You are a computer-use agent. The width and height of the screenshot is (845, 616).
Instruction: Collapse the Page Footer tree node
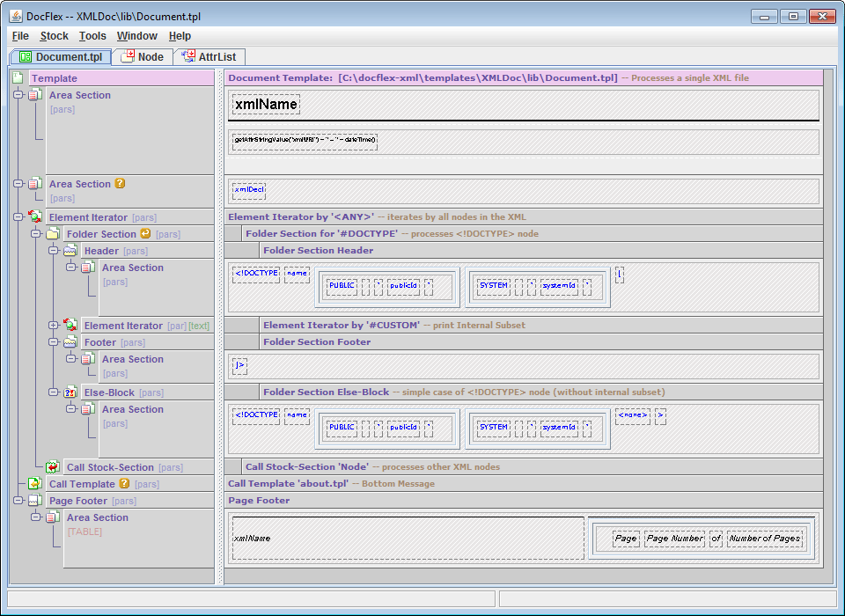18,501
